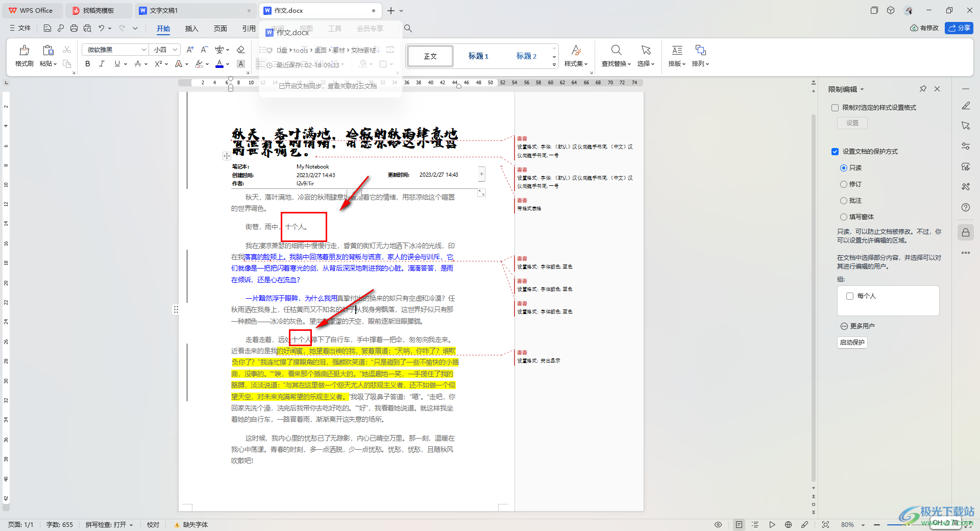Click the fit-page focus icon
The height and width of the screenshot is (531, 980).
825,524
